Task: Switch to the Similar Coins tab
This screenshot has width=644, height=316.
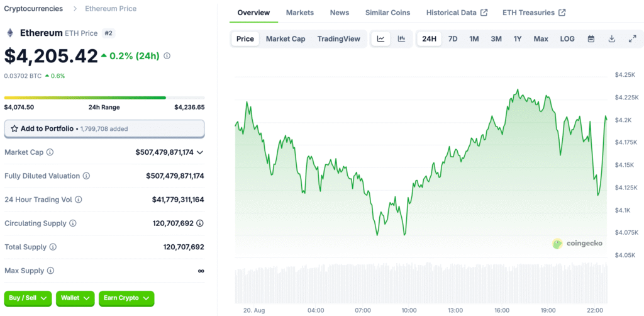Action: [x=387, y=13]
